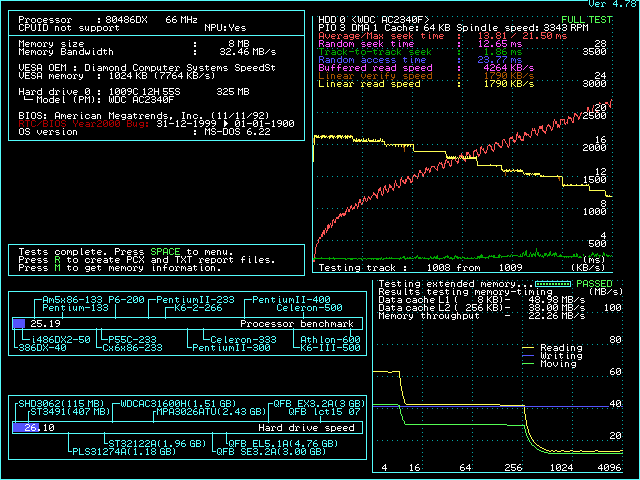Image resolution: width=640 pixels, height=480 pixels.
Task: Select the Linear verify speed row
Action: [426, 76]
